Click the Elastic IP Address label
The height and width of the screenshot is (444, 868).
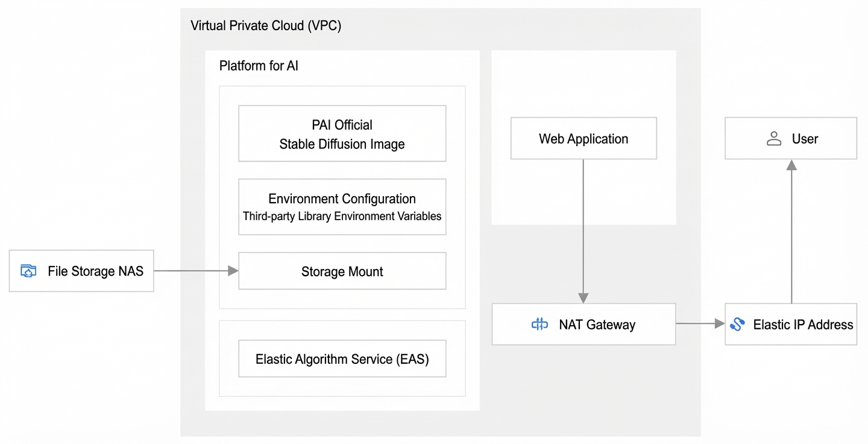point(803,325)
